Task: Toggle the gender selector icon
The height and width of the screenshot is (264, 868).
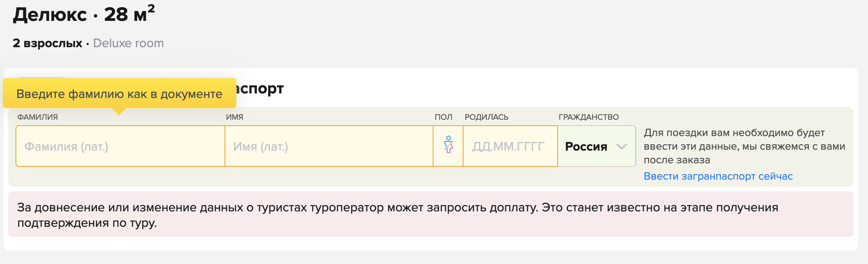Action: (x=448, y=146)
